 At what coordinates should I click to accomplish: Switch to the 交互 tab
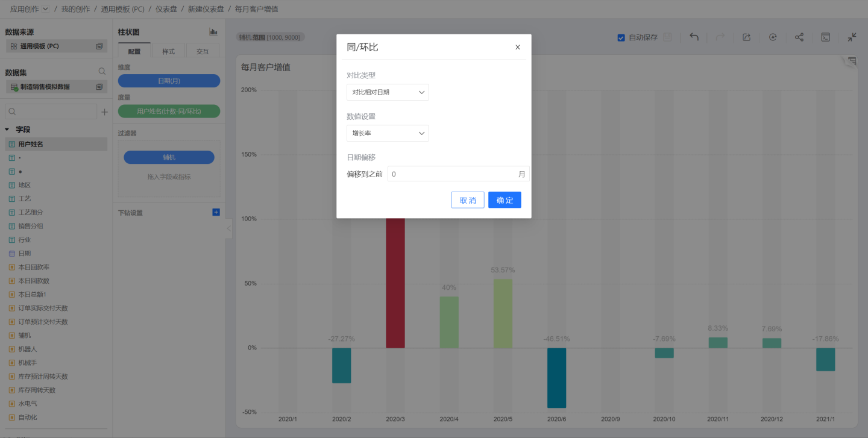(203, 51)
